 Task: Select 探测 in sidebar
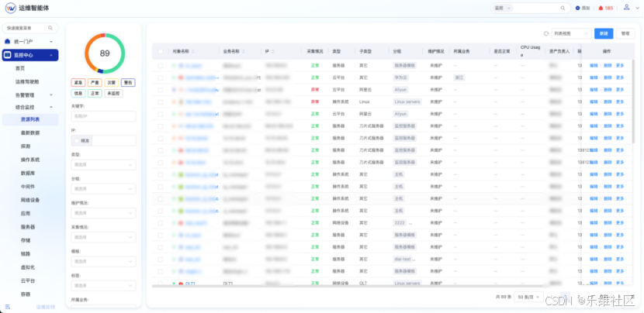point(25,146)
